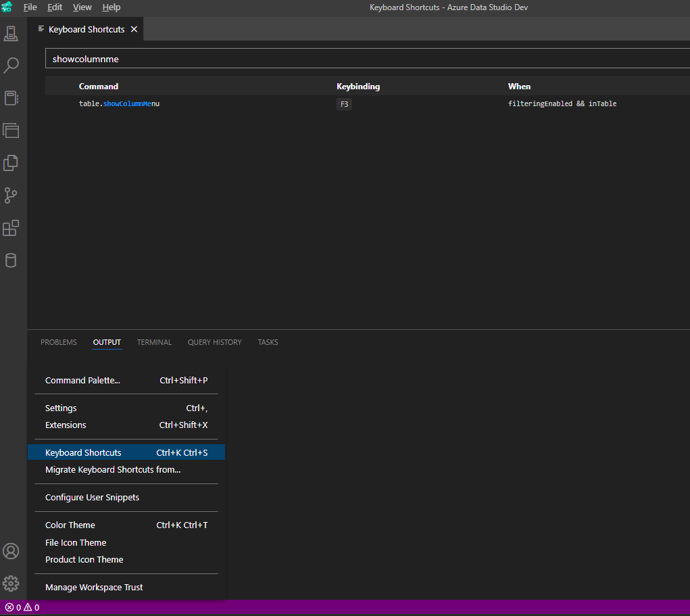The width and height of the screenshot is (690, 616).
Task: Select Keyboard Shortcuts from the menu
Action: pos(83,452)
